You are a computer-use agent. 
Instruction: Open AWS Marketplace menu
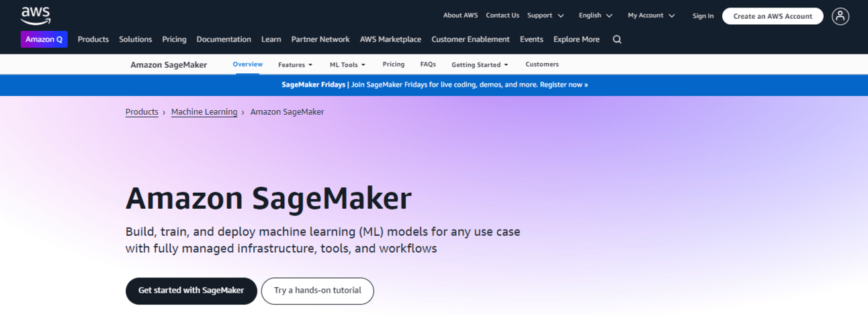[x=390, y=40]
